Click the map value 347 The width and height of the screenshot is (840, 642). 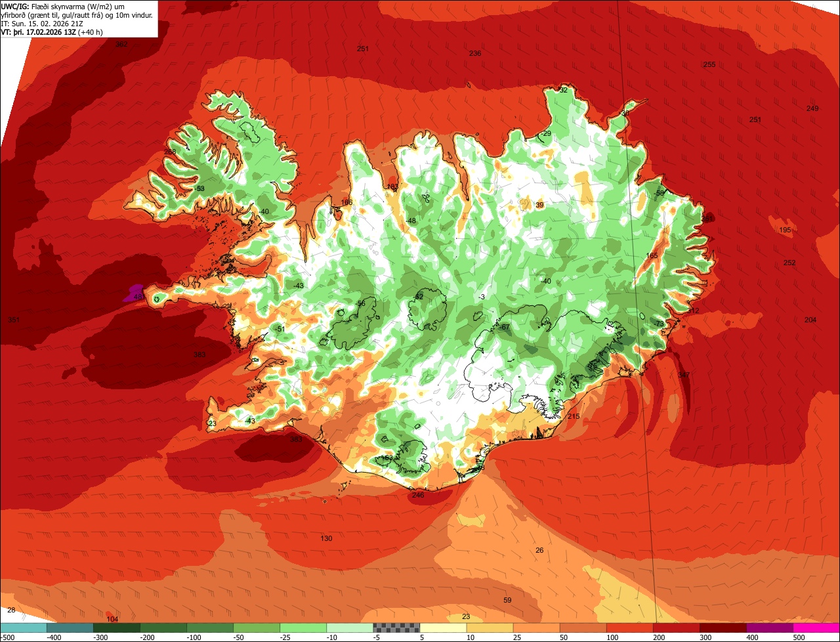(x=684, y=375)
